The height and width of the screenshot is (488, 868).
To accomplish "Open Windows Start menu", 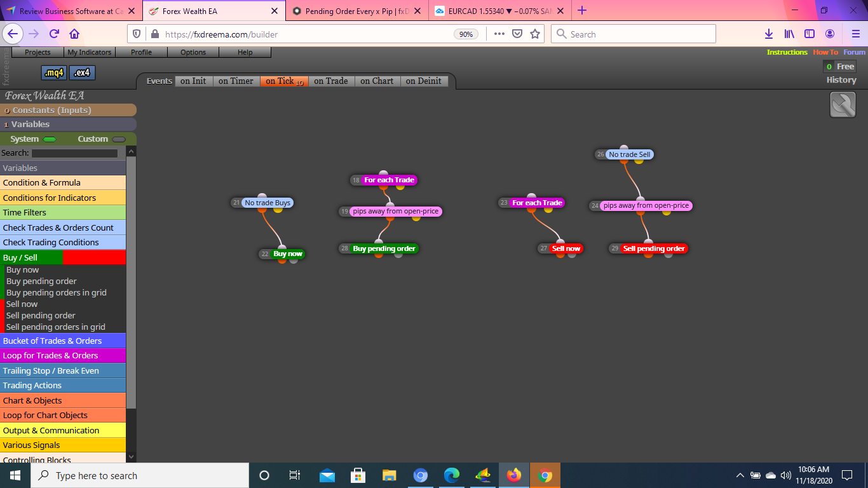I will [x=15, y=475].
